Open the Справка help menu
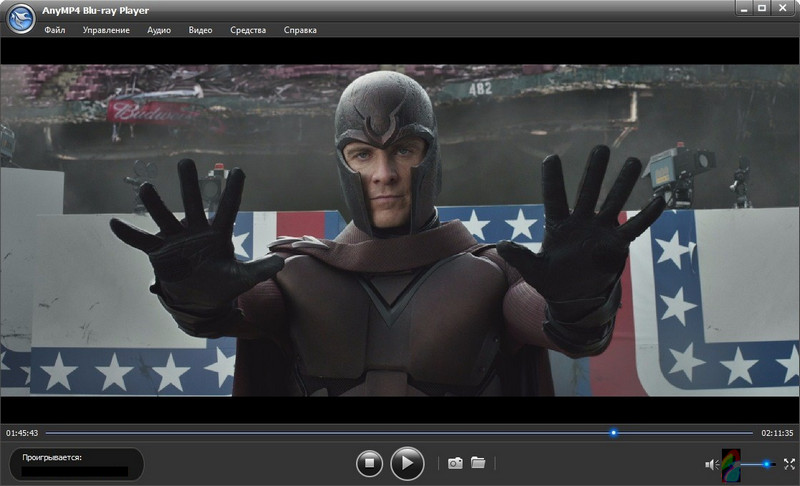 (x=300, y=30)
